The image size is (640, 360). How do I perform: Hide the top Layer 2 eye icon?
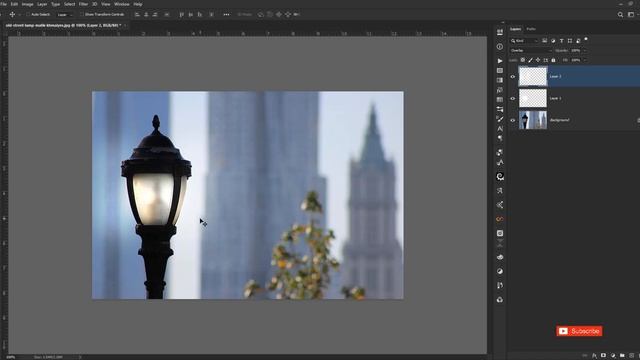click(513, 76)
